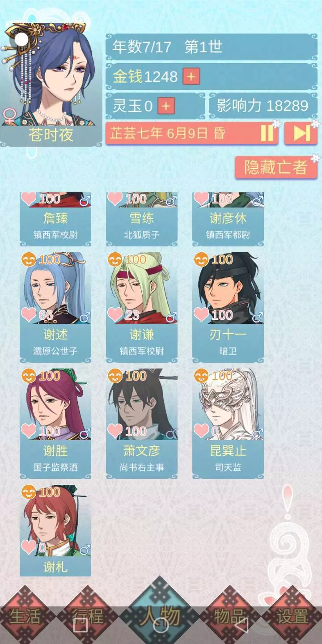Image resolution: width=322 pixels, height=644 pixels.
Task: Tap the plus icon beside 金钱
Action: point(191,76)
